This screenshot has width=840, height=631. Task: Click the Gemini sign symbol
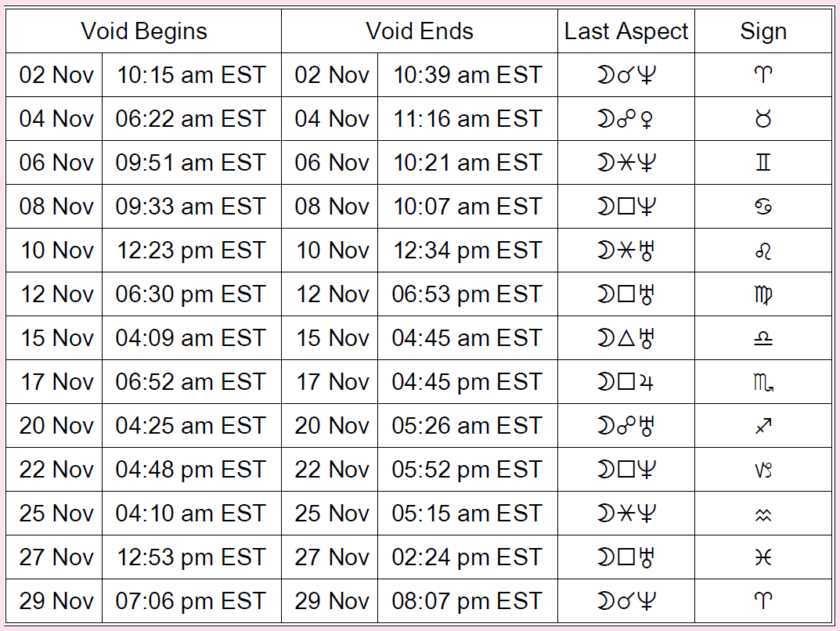click(763, 163)
